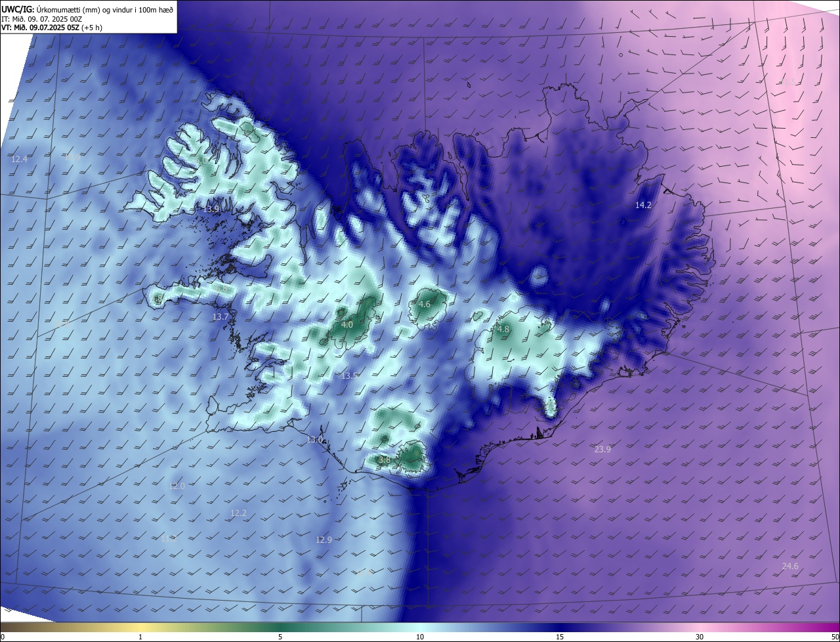Click the 12.2 value over the ocean
This screenshot has height=642, width=840.
click(x=238, y=513)
